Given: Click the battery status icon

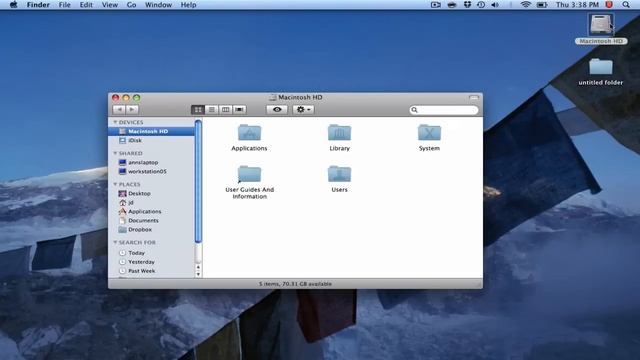Looking at the screenshot, I should coord(542,5).
